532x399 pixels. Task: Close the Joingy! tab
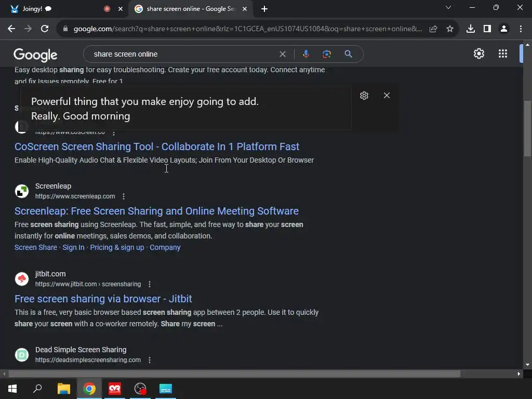click(121, 9)
